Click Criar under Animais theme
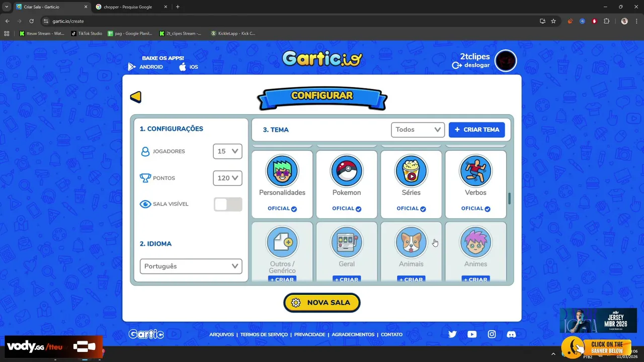This screenshot has width=644, height=362. point(411,279)
